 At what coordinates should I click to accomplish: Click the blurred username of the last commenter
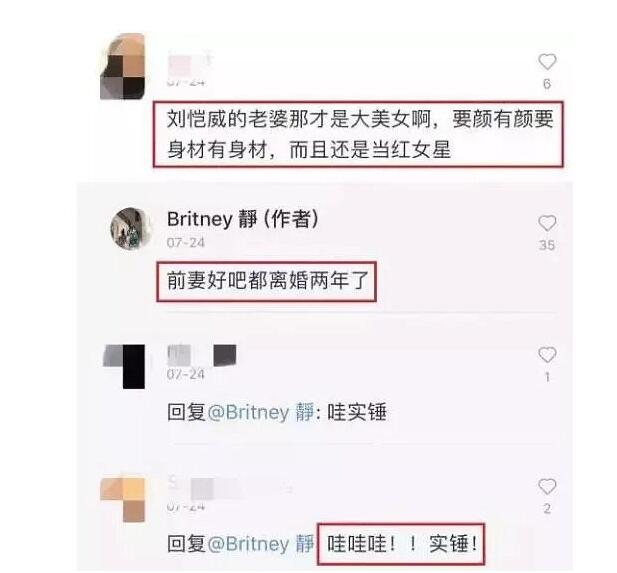point(230,487)
